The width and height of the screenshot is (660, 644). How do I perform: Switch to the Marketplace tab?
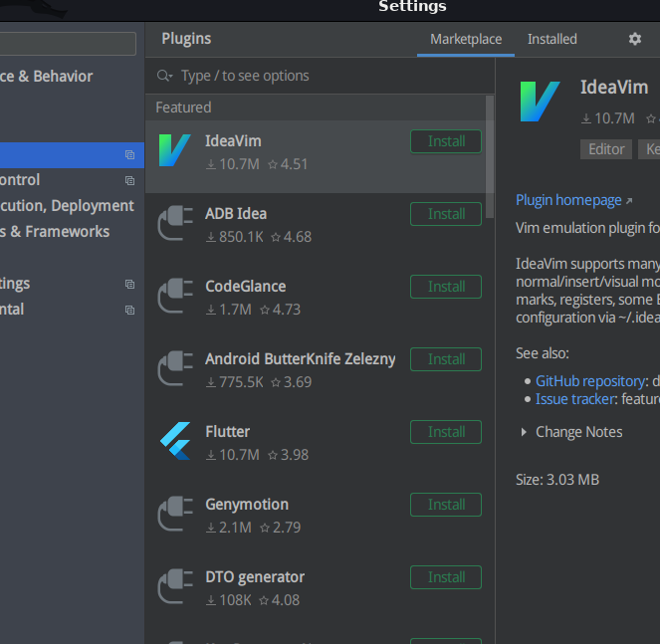(466, 40)
